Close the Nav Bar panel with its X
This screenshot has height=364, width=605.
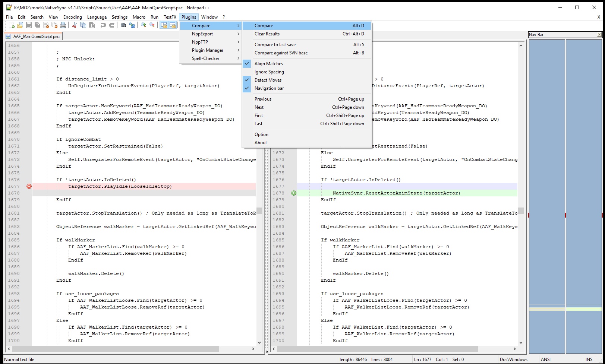599,35
